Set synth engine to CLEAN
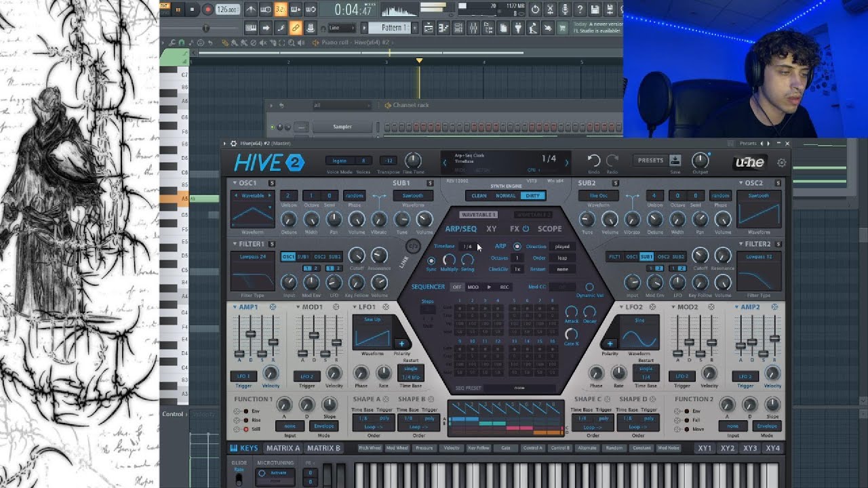 click(479, 196)
